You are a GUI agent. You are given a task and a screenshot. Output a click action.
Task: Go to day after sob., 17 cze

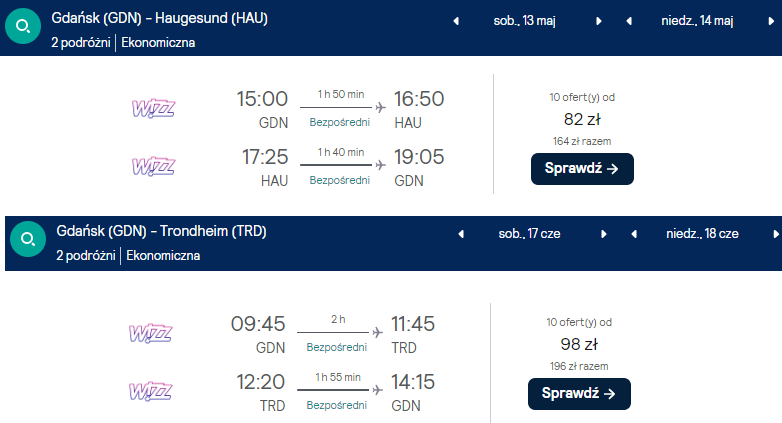[x=603, y=234]
